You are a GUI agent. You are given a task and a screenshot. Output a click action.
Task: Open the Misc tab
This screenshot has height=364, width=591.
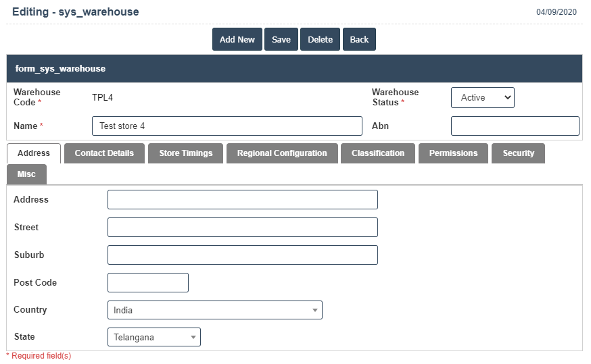pos(26,174)
